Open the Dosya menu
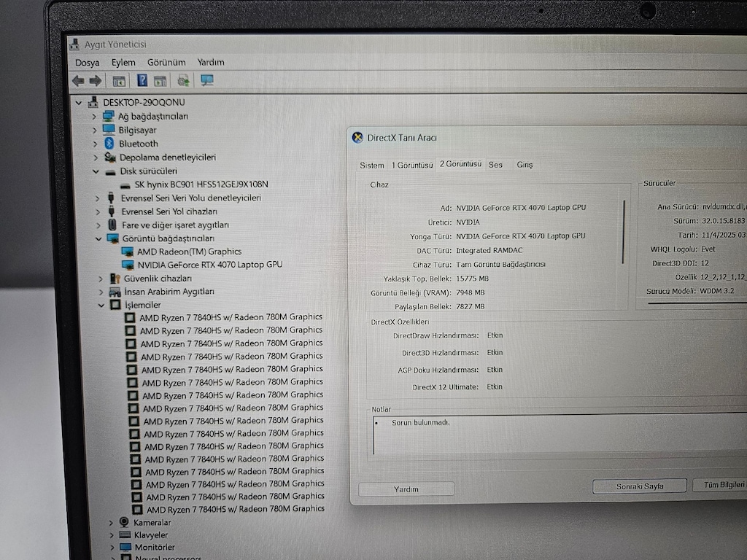747x560 pixels. point(88,63)
